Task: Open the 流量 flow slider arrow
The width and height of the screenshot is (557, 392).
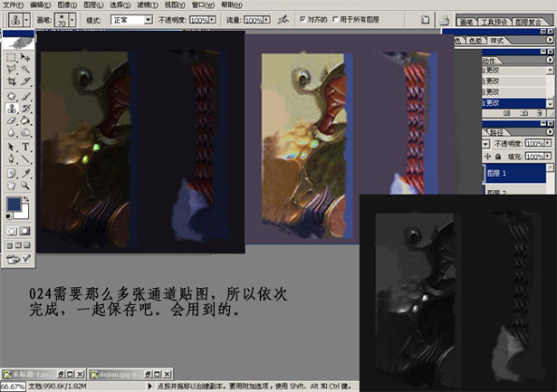Action: pos(267,20)
